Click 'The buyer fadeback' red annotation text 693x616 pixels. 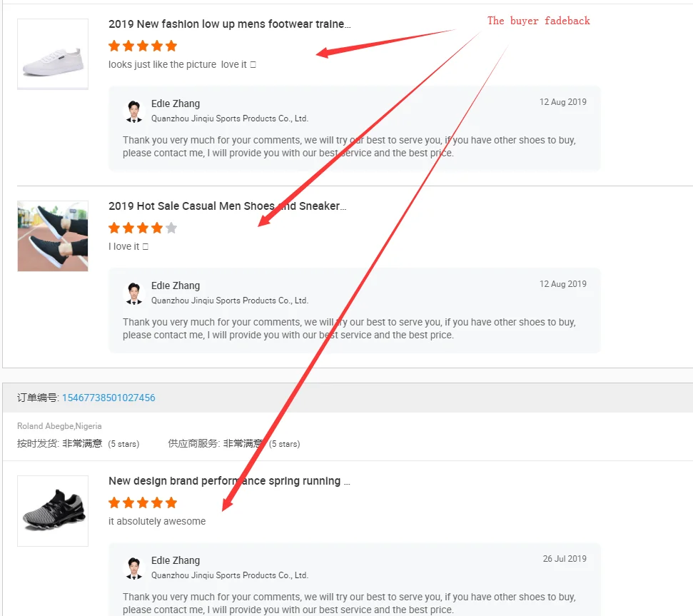[x=539, y=21]
